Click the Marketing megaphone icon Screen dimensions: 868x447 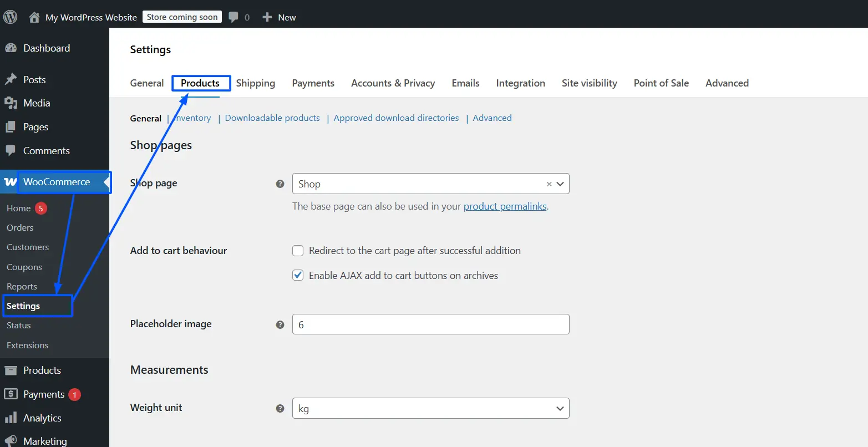point(11,441)
